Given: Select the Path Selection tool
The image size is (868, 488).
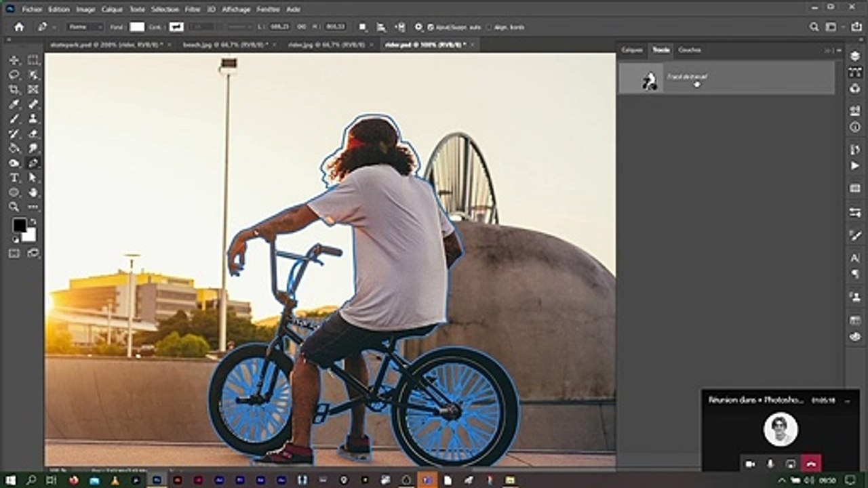Looking at the screenshot, I should pyautogui.click(x=33, y=178).
